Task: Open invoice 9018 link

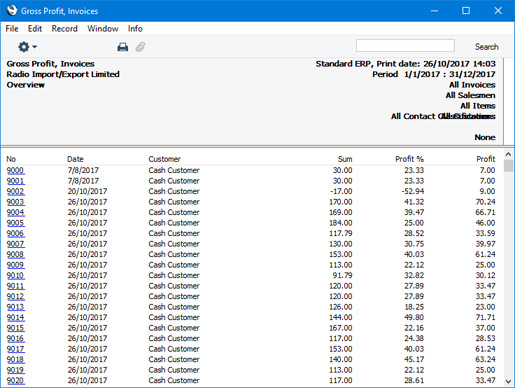Action: (15, 359)
